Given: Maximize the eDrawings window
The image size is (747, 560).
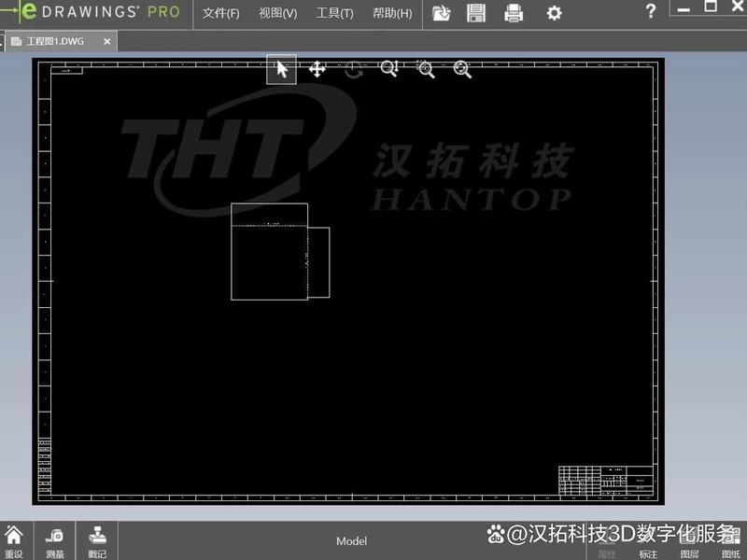Looking at the screenshot, I should coord(711,7).
